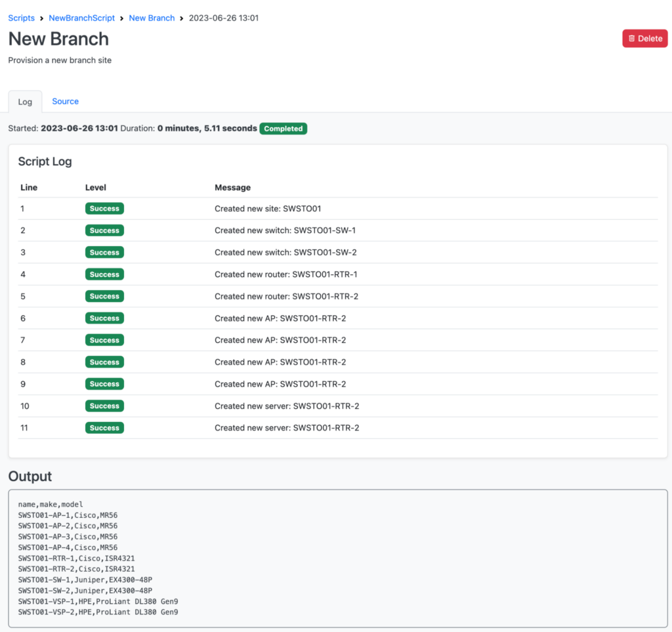This screenshot has width=672, height=632.
Task: Click output line 'SWSTO01-RTR-1,Cisco,ISR4321'
Action: (x=76, y=558)
